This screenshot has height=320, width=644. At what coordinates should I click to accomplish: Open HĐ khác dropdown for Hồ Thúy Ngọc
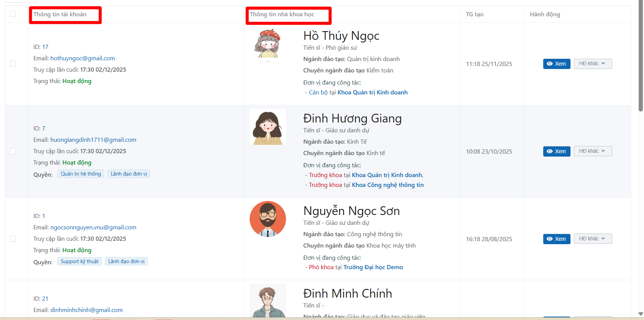click(x=592, y=64)
